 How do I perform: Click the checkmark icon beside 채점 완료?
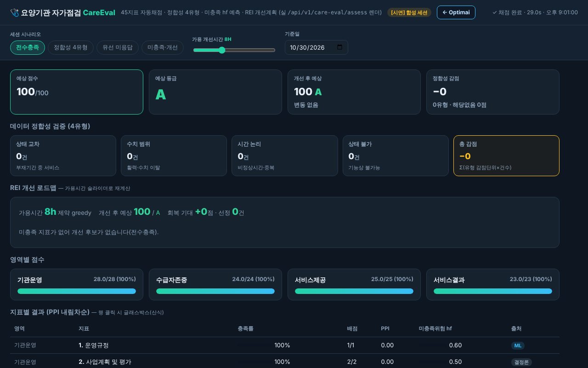tap(494, 12)
